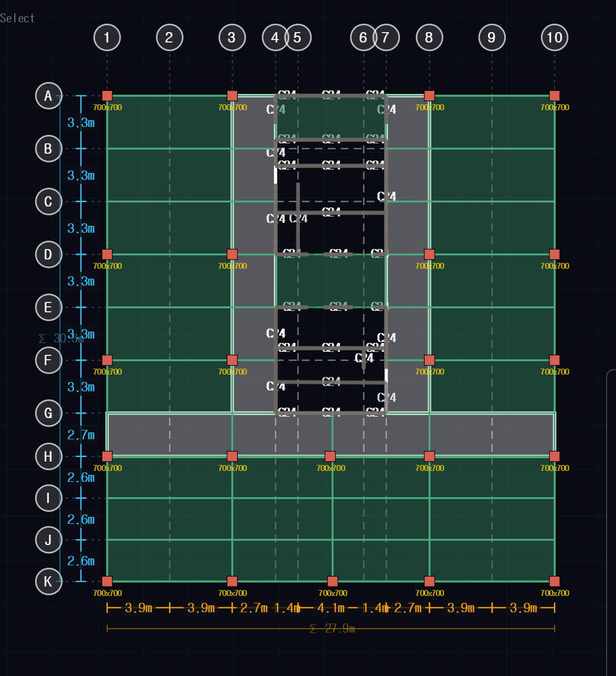Image resolution: width=616 pixels, height=676 pixels.
Task: Click grid axis bubble D
Action: tap(48, 254)
